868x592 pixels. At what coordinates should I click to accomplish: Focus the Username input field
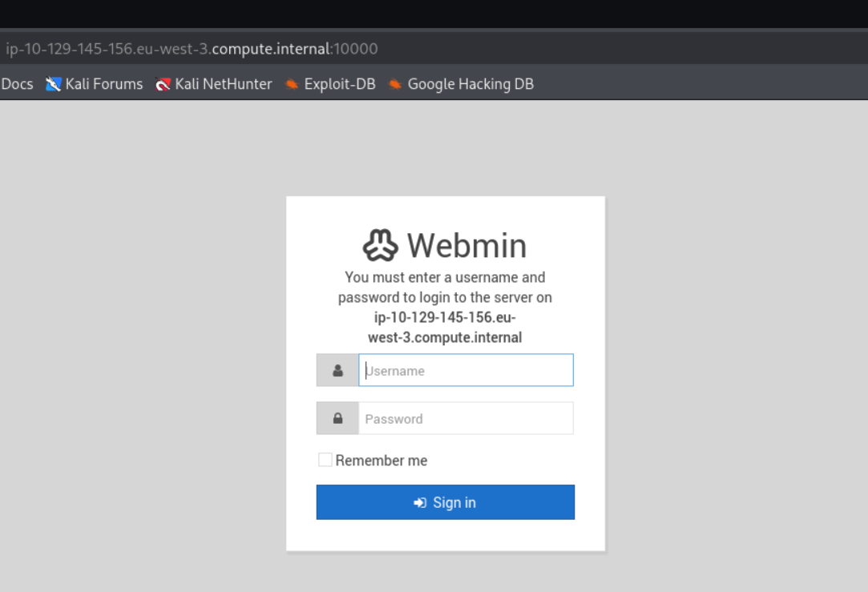[466, 370]
